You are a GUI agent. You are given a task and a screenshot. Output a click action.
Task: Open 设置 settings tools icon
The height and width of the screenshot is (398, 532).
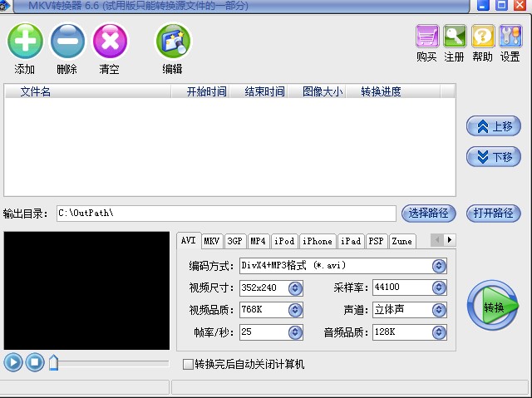(x=510, y=36)
